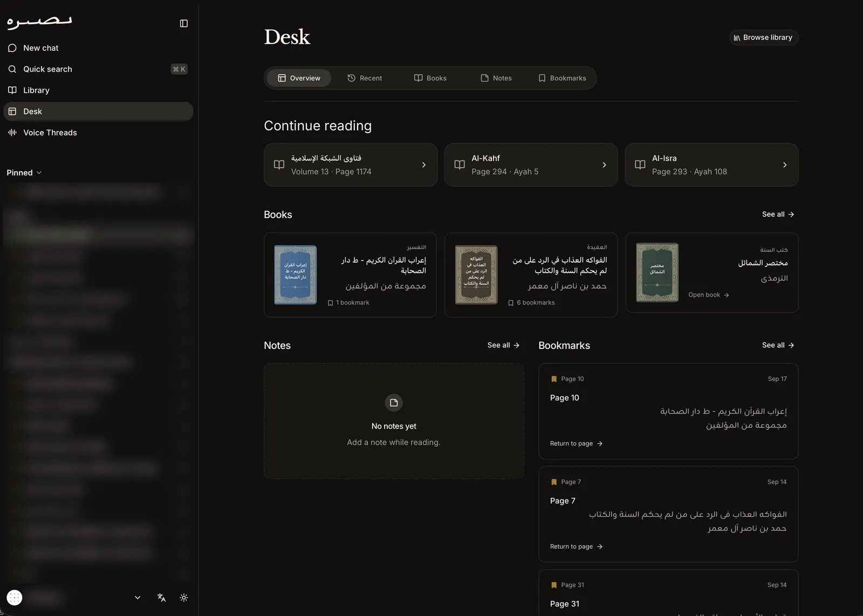Click the 1 bookmark indicator
The width and height of the screenshot is (863, 616).
point(348,303)
